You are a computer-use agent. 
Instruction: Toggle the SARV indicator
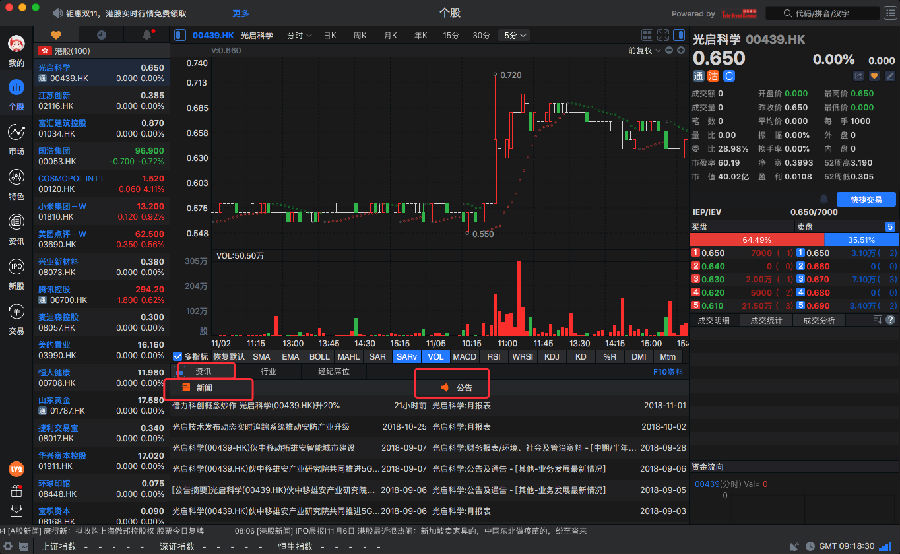click(x=406, y=357)
